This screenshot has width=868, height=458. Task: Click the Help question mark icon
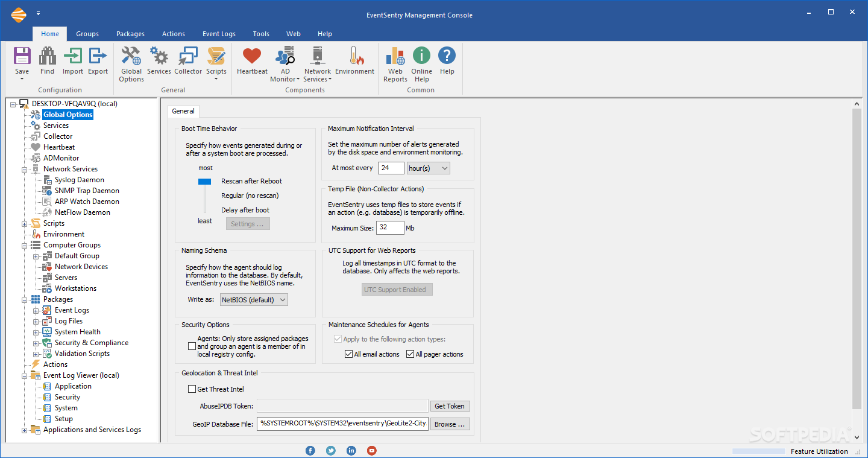(x=447, y=57)
